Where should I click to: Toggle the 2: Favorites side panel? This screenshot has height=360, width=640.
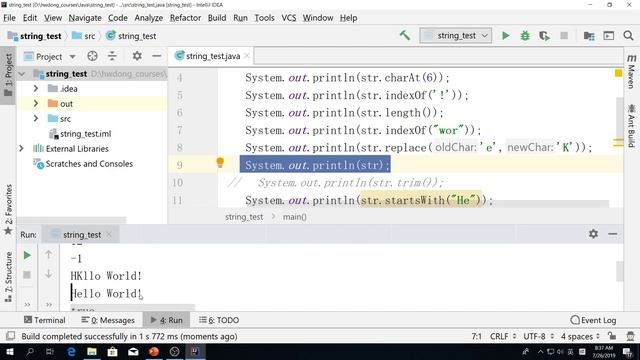point(8,209)
